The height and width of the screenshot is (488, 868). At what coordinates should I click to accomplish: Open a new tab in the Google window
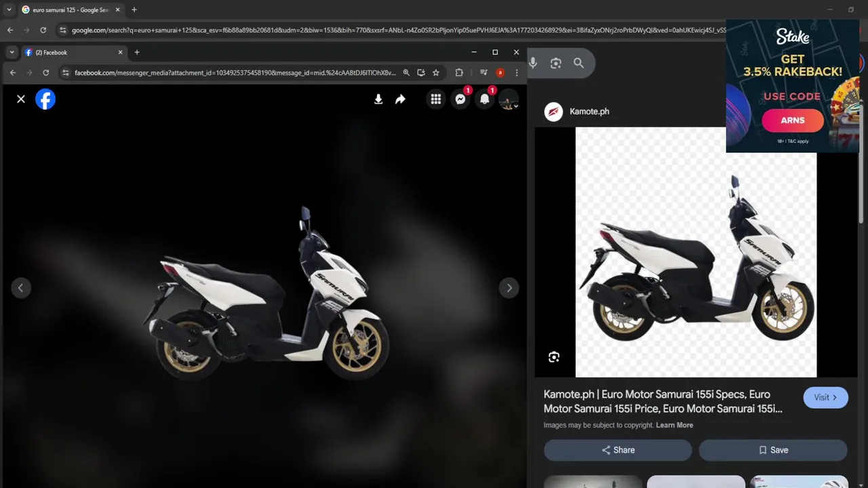(134, 9)
